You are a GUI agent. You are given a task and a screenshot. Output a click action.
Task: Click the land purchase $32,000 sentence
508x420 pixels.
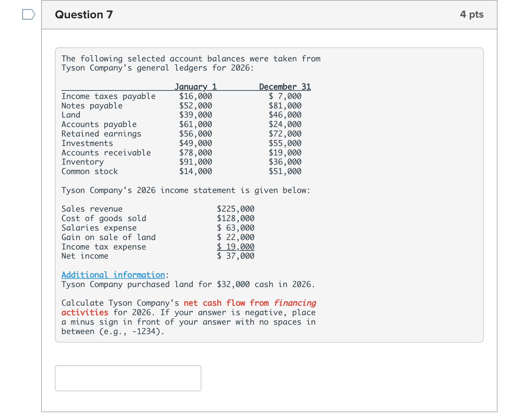pos(188,284)
